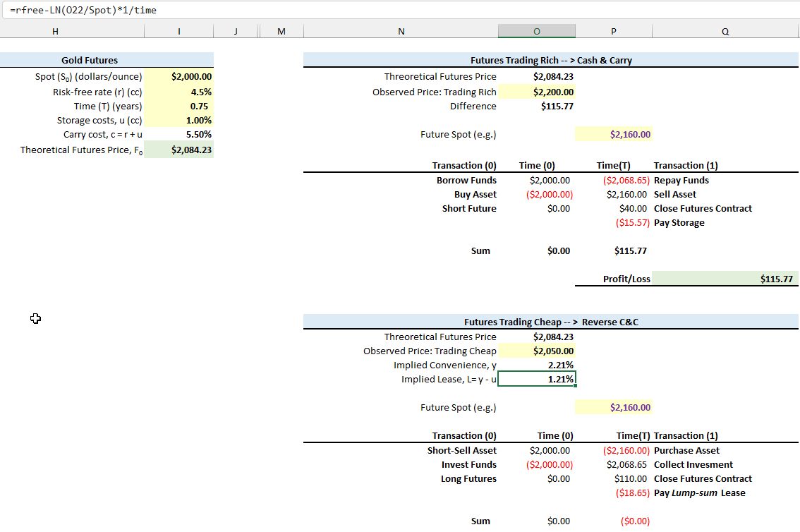Viewport: 800px width, 532px height.
Task: Click the Future Spot cell in Reverse C&C section
Action: pos(613,407)
